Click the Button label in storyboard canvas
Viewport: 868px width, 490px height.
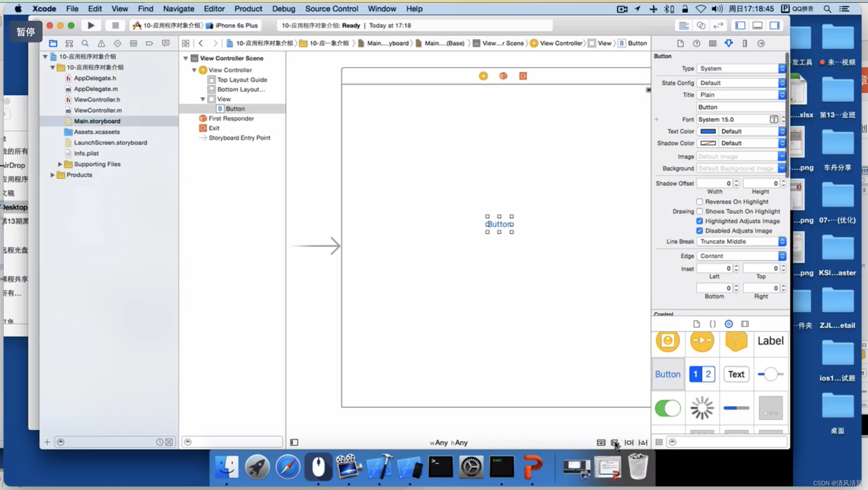click(499, 224)
